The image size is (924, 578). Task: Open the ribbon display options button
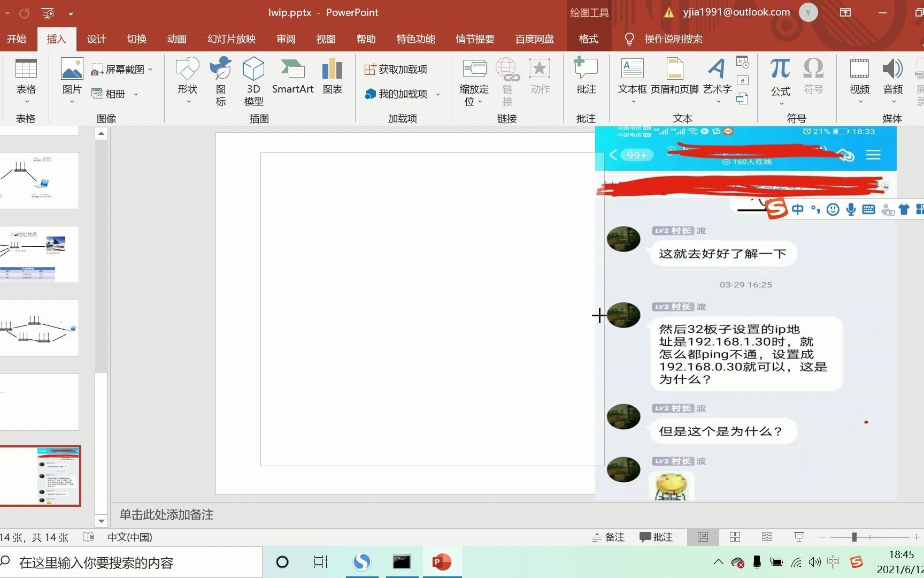(845, 12)
